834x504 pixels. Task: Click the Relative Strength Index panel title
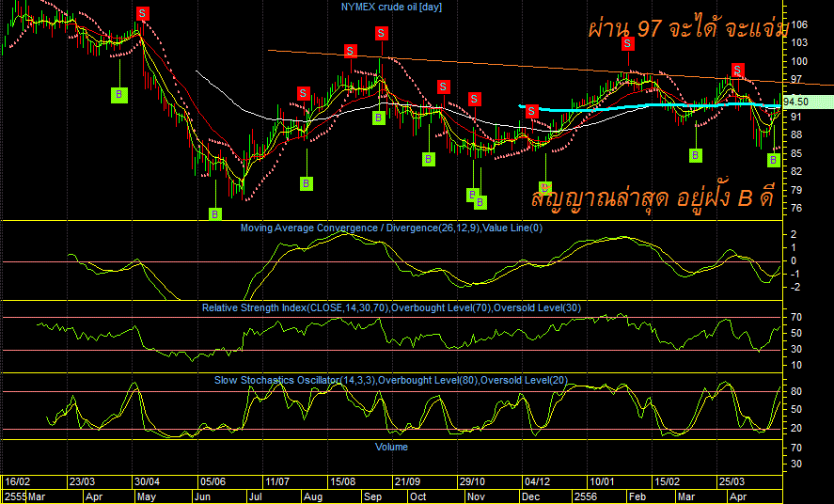[391, 307]
